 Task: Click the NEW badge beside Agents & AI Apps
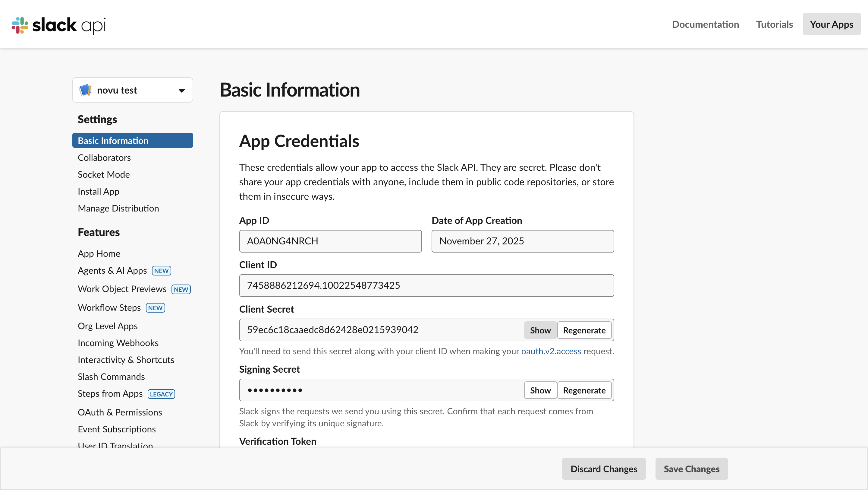coord(162,271)
